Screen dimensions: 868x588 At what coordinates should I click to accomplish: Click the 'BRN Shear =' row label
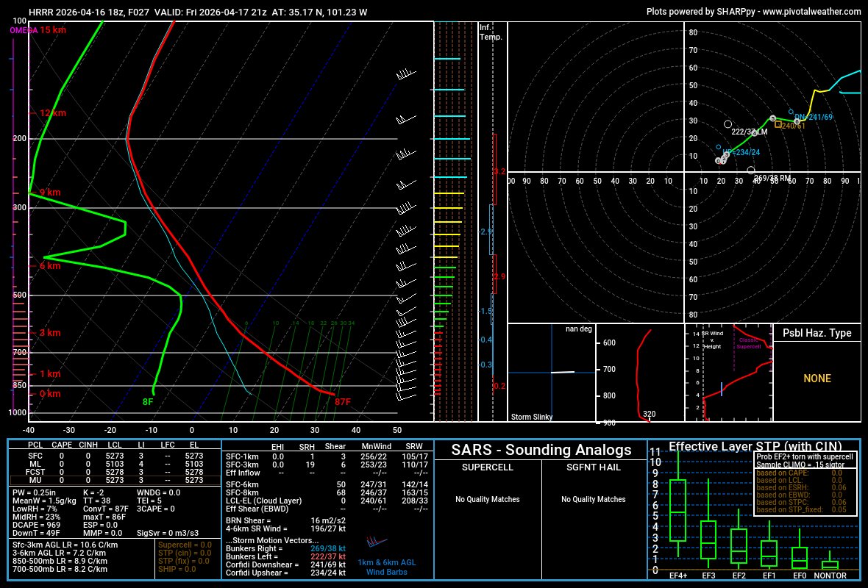pos(249,520)
